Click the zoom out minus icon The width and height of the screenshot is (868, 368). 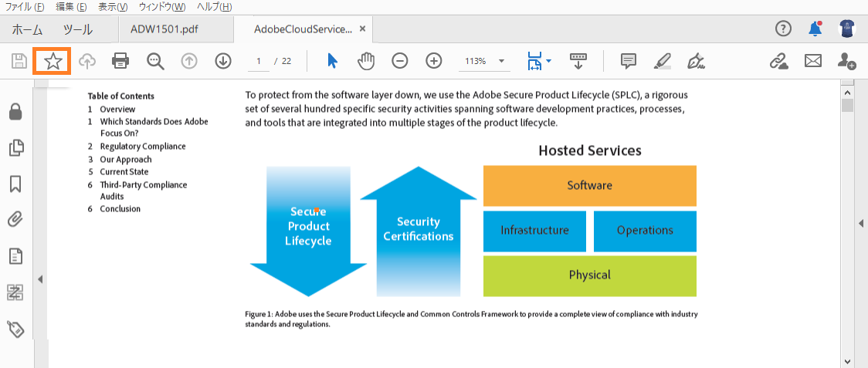400,61
